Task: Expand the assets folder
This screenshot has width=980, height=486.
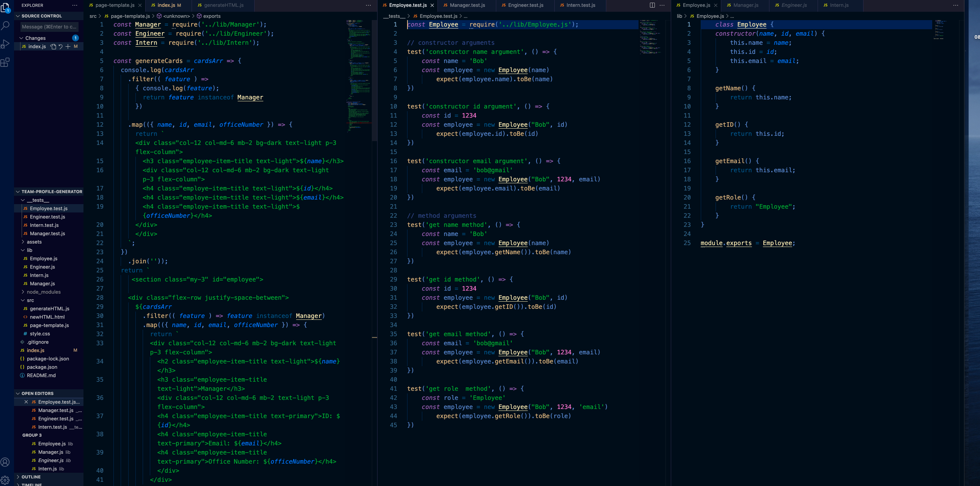Action: pyautogui.click(x=49, y=242)
